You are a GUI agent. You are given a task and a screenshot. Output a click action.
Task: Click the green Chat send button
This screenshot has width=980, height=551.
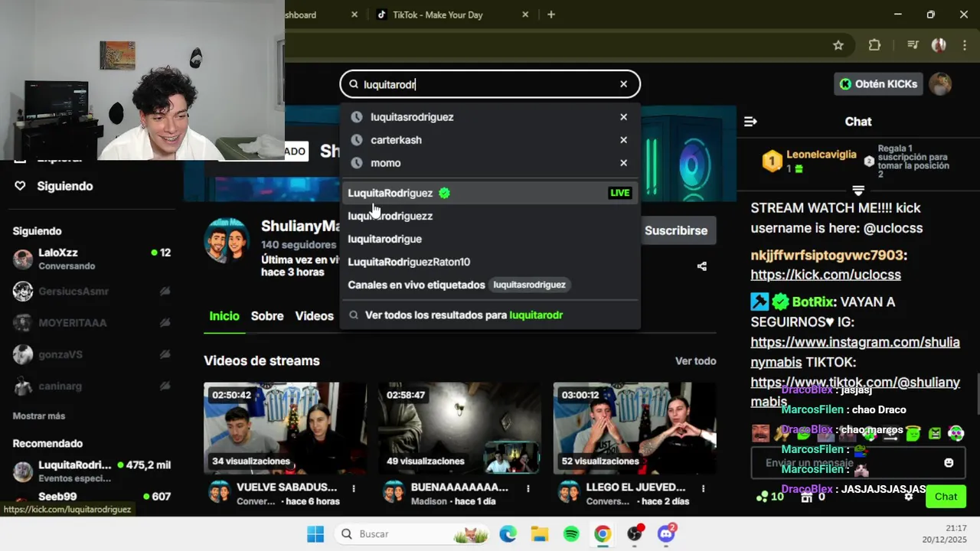point(946,497)
